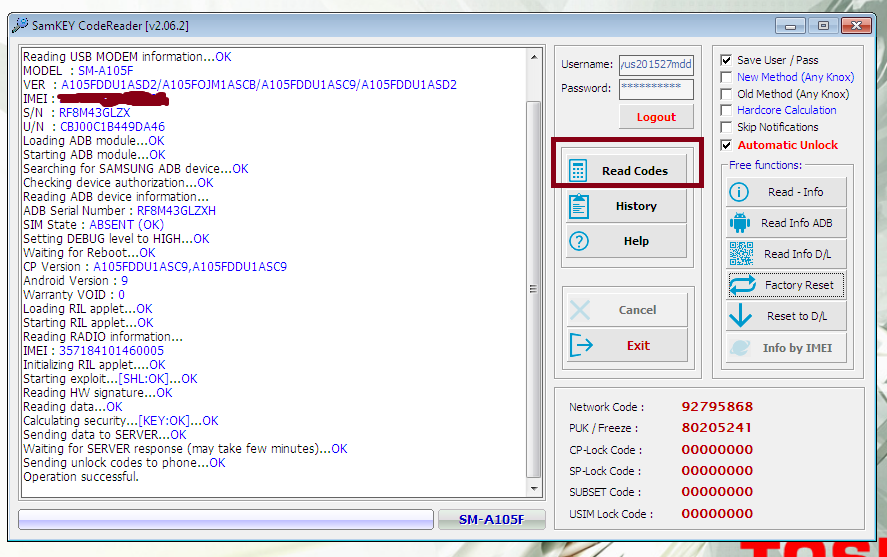Enable the Hardcore Calculation checkbox
The height and width of the screenshot is (557, 887).
click(x=726, y=110)
